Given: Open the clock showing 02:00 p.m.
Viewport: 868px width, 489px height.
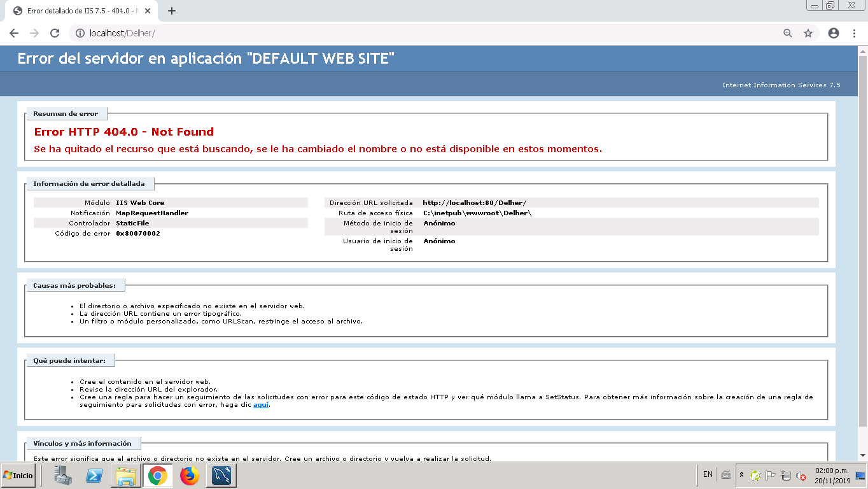Looking at the screenshot, I should [832, 475].
